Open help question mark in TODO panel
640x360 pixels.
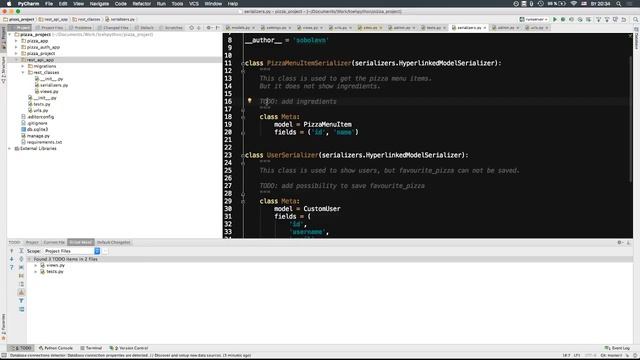tap(11, 267)
